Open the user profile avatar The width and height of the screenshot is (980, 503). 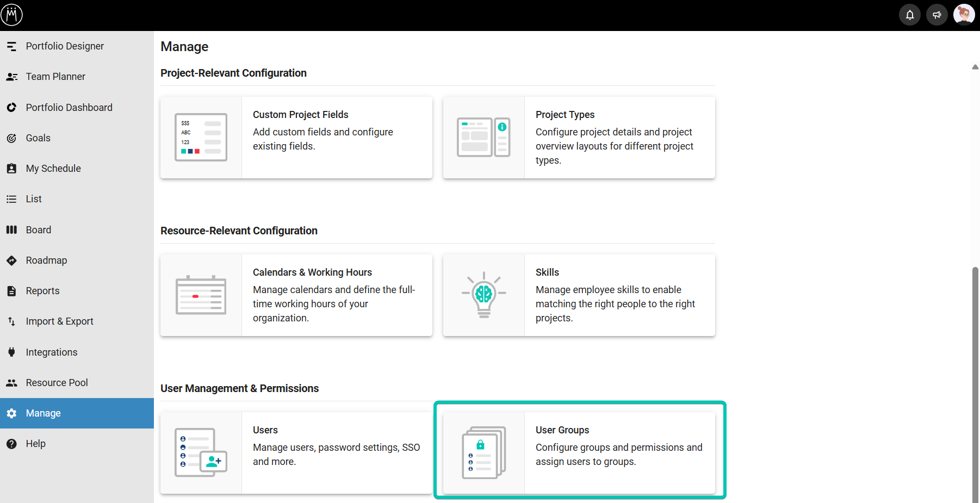click(964, 15)
